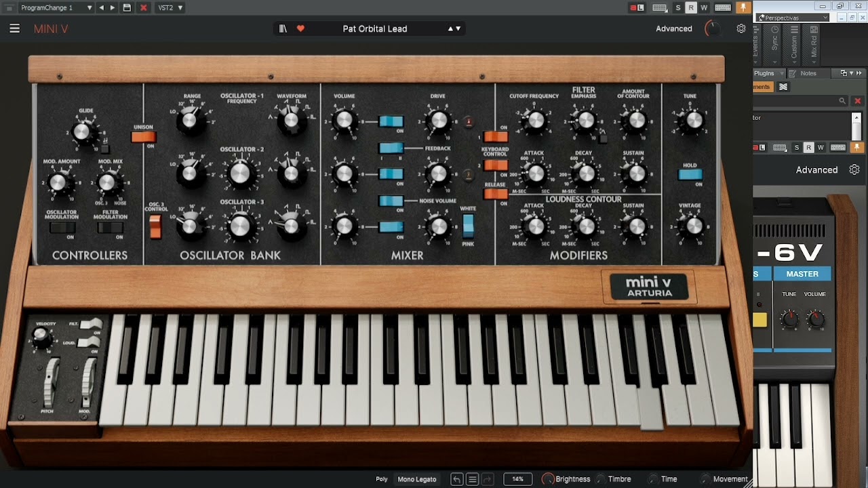Toggle the Unison switch
The width and height of the screenshot is (868, 488).
(x=144, y=137)
